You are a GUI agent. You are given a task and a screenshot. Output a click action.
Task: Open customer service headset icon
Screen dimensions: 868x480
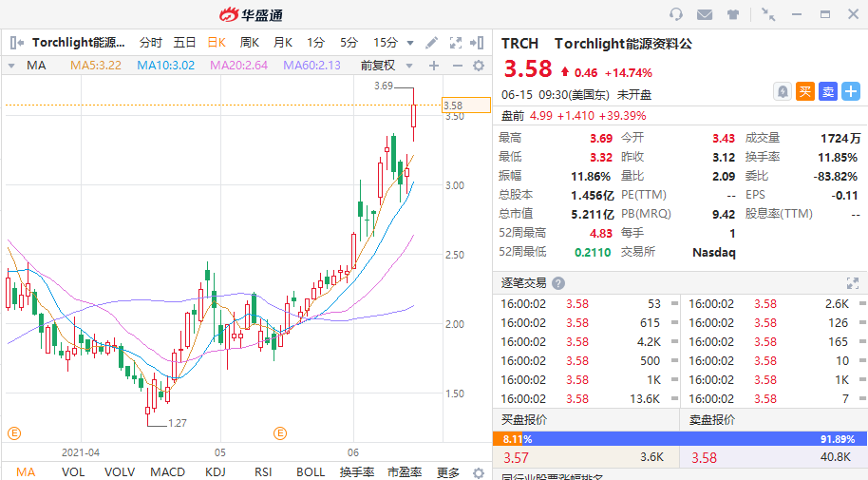click(676, 14)
